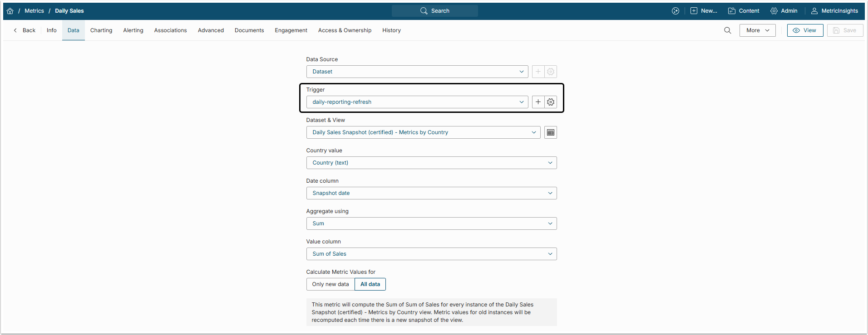Select the All data option
The width and height of the screenshot is (868, 335).
370,284
